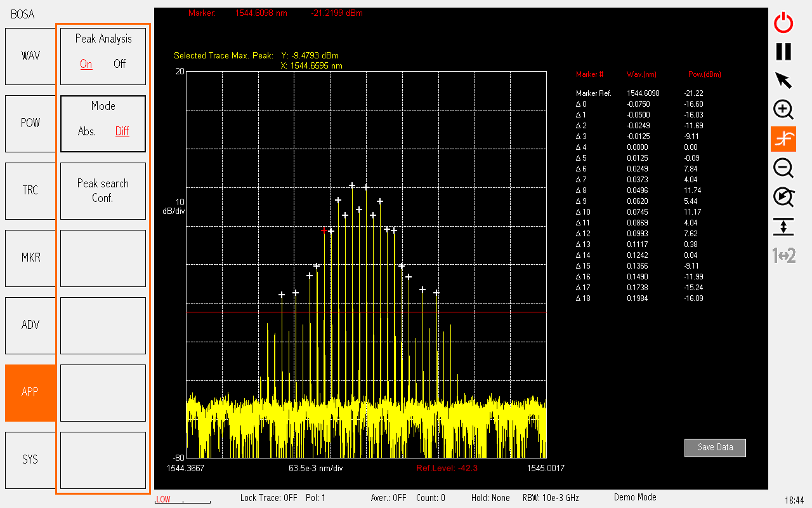The image size is (812, 508).
Task: Open Peak search Conf. settings
Action: 103,190
